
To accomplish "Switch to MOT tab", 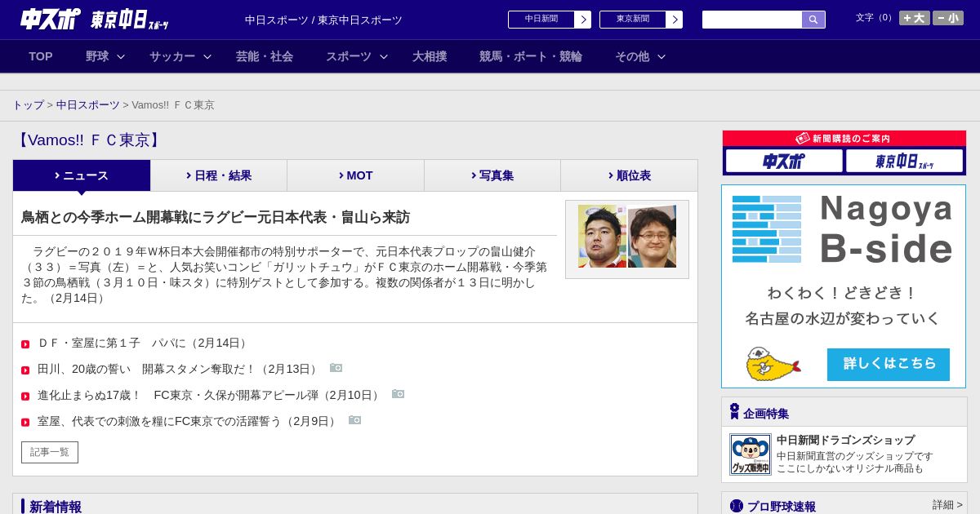I will coord(356,175).
